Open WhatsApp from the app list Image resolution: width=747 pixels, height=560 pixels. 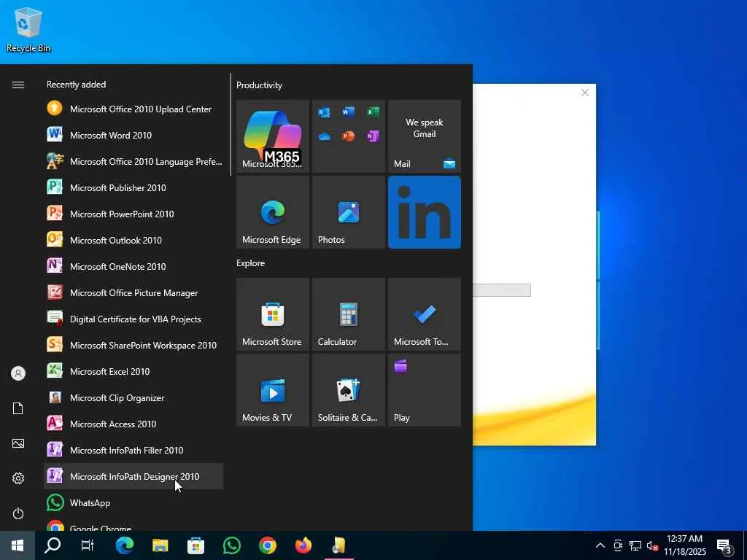coord(133,502)
